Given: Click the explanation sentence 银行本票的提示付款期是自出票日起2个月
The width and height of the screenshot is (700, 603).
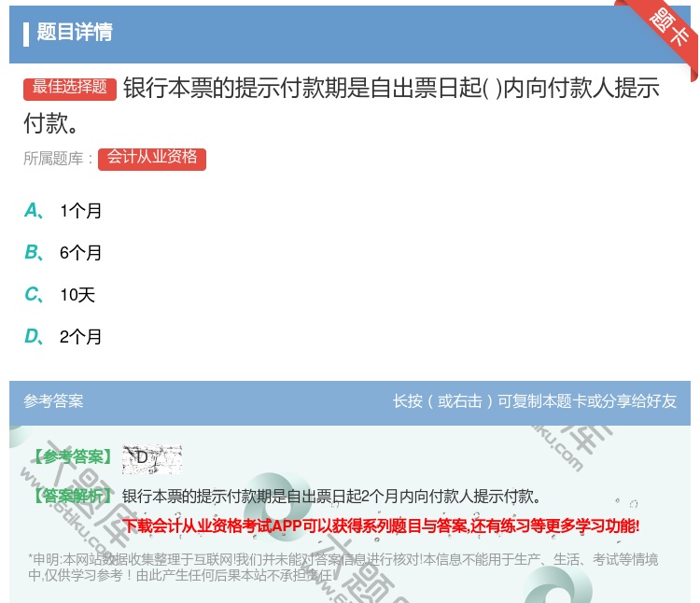Looking at the screenshot, I should point(331,496).
